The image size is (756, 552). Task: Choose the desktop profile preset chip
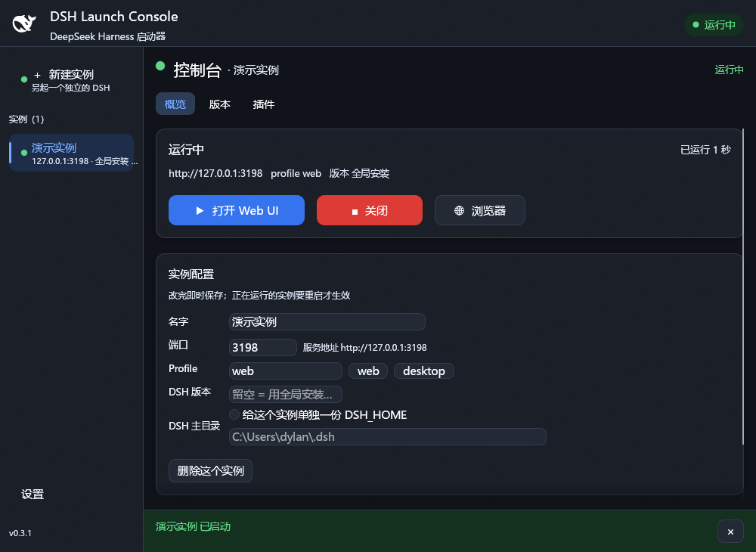(x=424, y=371)
